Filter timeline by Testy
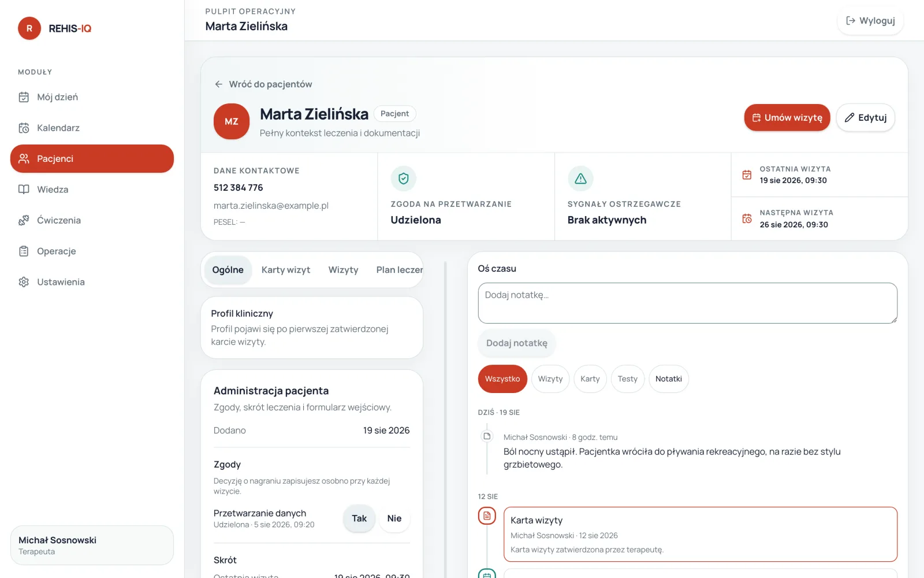Screen dimensions: 924x578 628,379
